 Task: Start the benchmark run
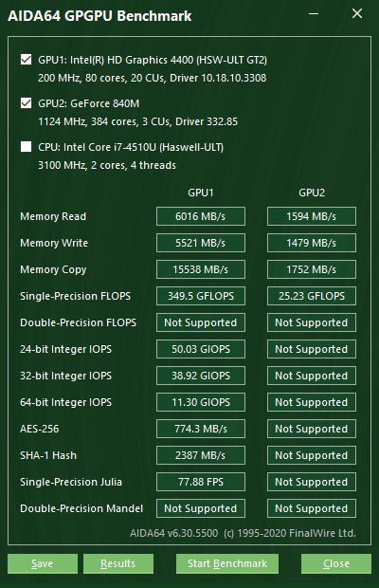227,563
